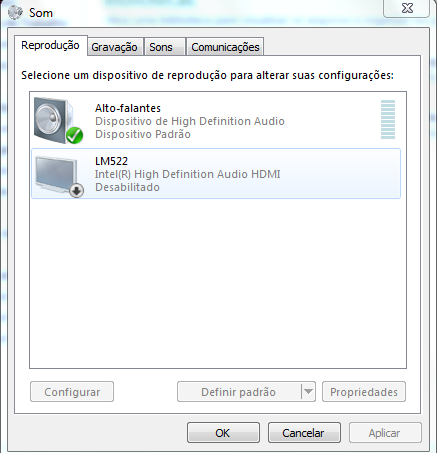437x453 pixels.
Task: Confirm with the OK button
Action: 223,433
